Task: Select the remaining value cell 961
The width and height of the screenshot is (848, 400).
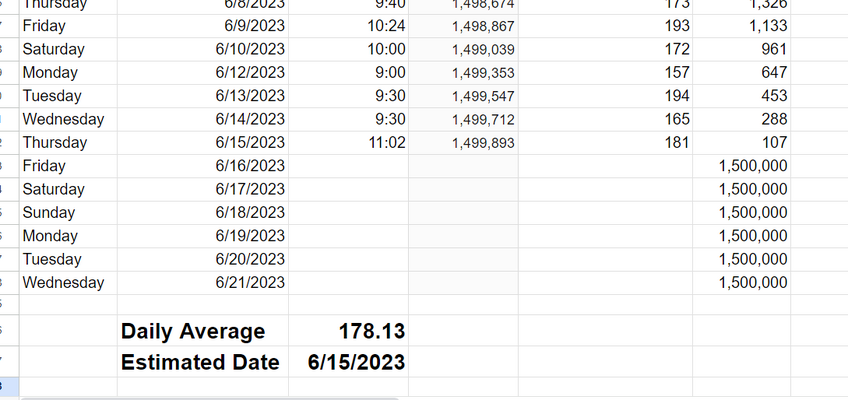Action: [x=741, y=50]
